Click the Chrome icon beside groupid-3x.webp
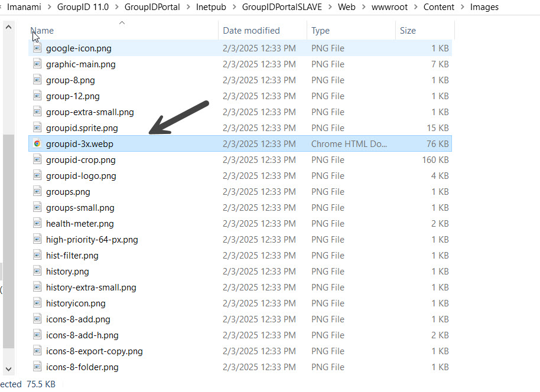 coord(37,143)
